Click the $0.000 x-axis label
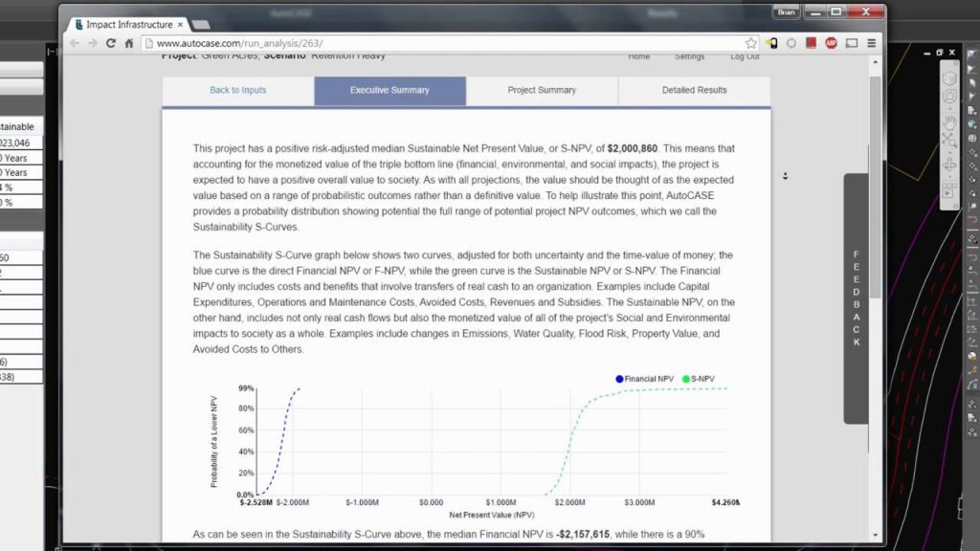The image size is (980, 551). pos(432,503)
